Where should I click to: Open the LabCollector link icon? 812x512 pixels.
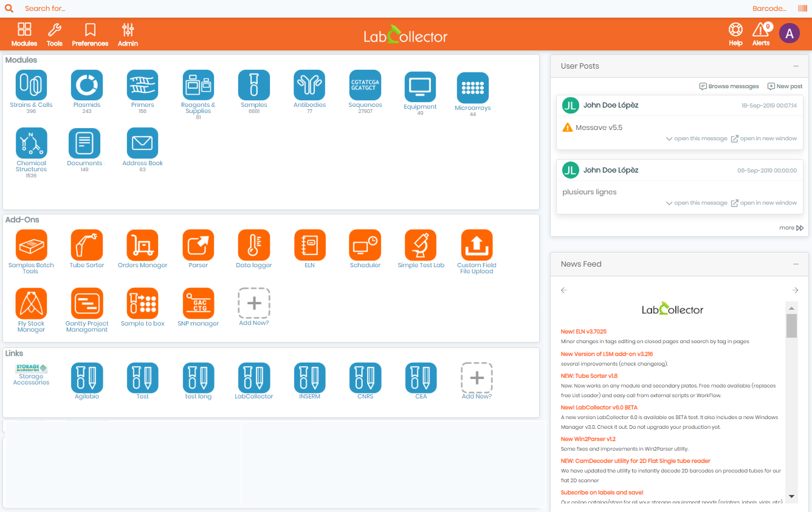click(254, 378)
